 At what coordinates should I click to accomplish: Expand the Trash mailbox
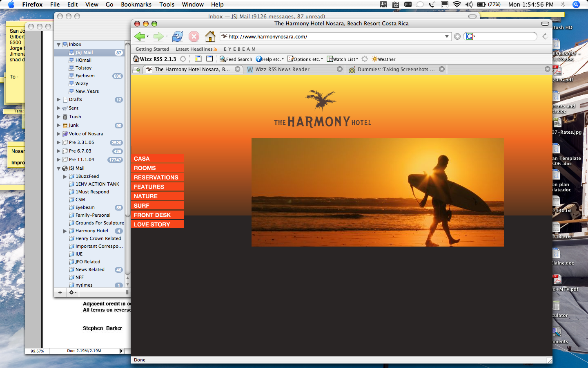point(59,117)
